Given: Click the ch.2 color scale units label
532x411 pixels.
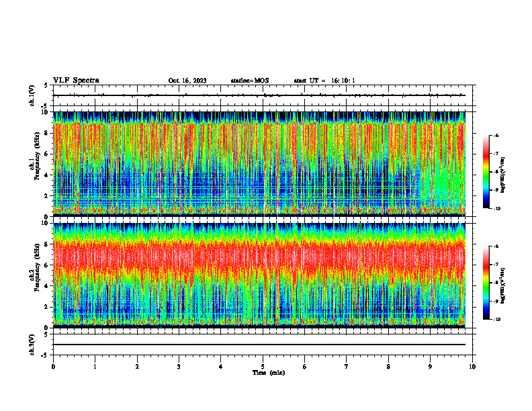Looking at the screenshot, I should [x=503, y=285].
